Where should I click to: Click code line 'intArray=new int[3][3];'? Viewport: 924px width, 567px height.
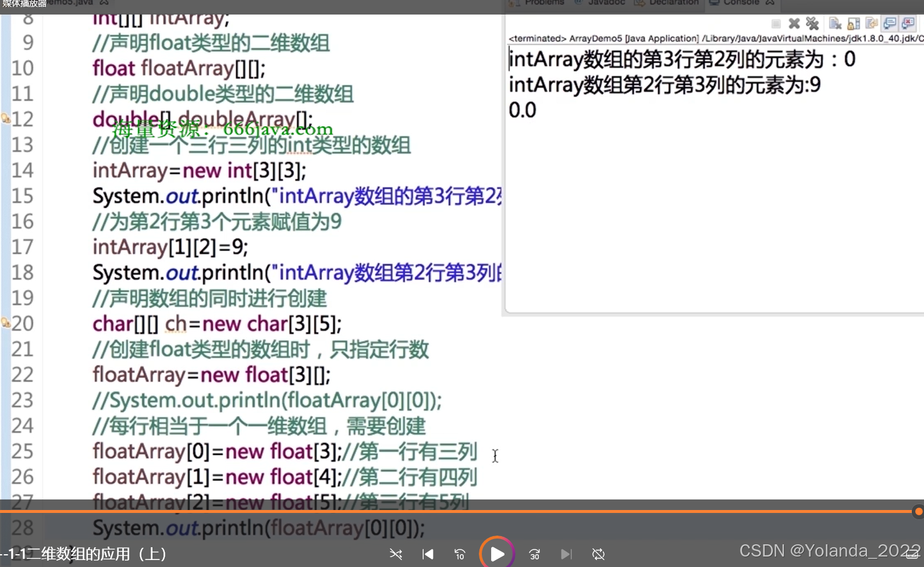click(199, 170)
